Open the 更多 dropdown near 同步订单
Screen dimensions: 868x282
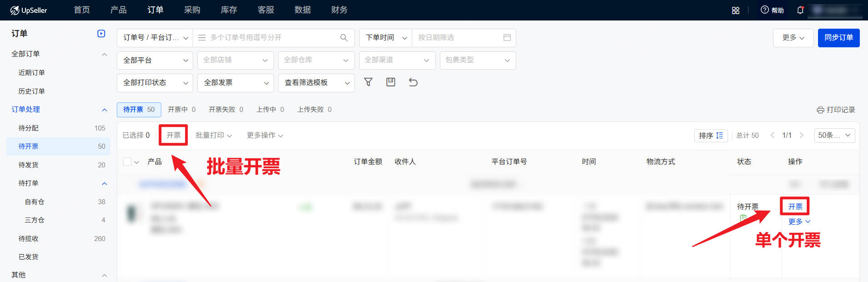pyautogui.click(x=793, y=38)
